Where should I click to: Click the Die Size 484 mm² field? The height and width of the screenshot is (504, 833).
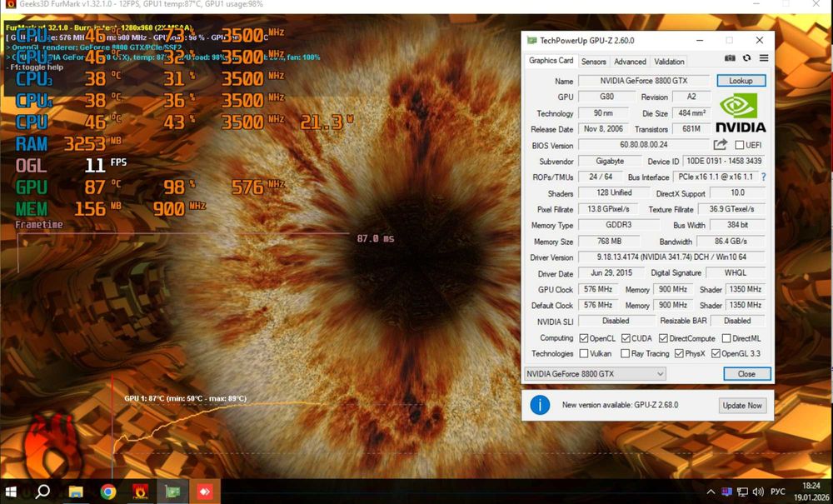click(x=691, y=113)
